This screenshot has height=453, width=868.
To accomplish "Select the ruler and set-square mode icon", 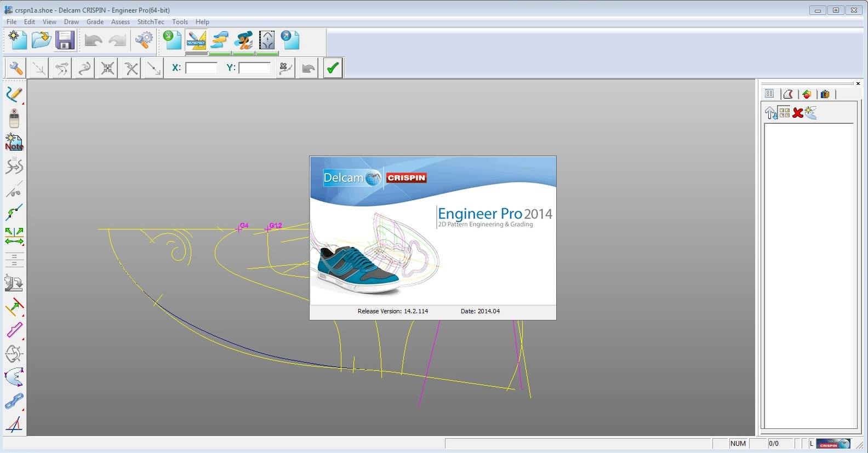I will coord(196,41).
